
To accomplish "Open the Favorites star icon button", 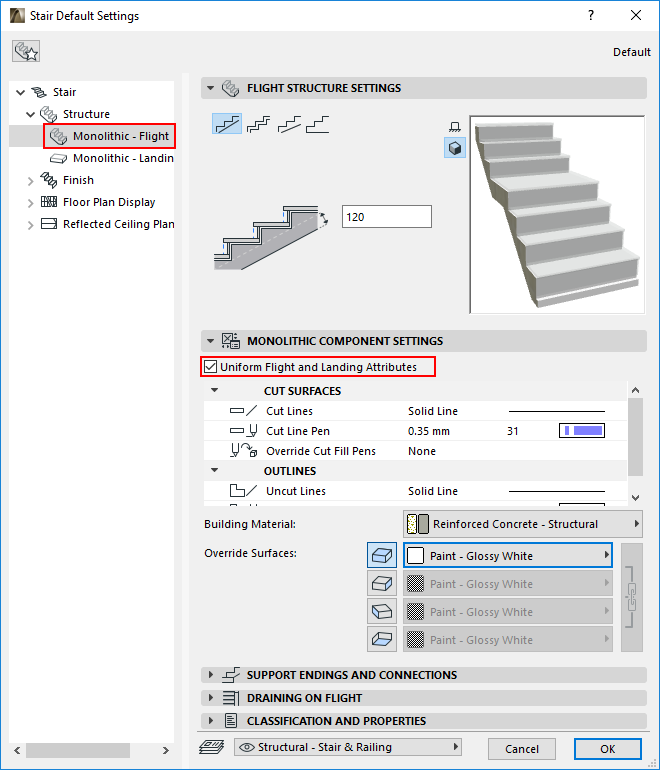I will click(26, 51).
